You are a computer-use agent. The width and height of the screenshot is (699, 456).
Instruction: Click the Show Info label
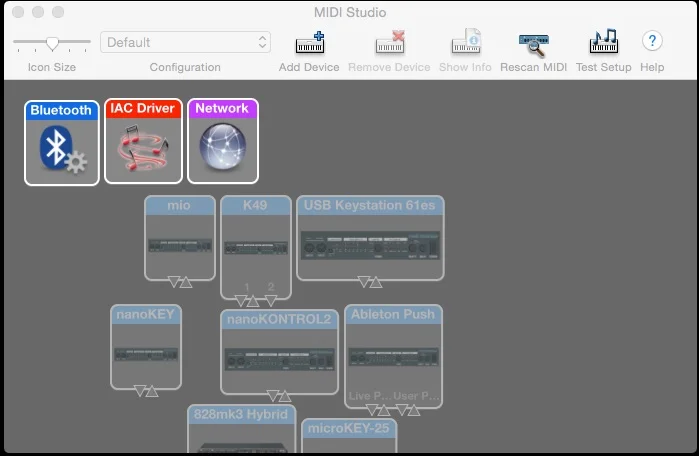(465, 67)
